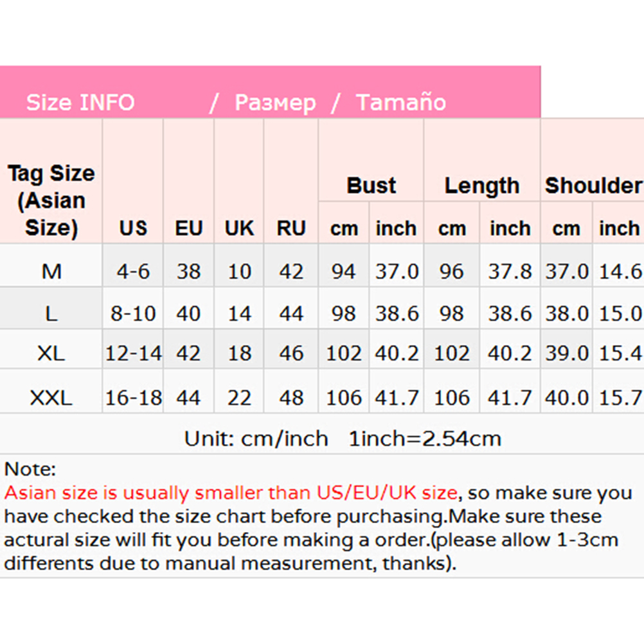This screenshot has height=644, width=644.
Task: Click the Shoulder column header
Action: pyautogui.click(x=593, y=186)
